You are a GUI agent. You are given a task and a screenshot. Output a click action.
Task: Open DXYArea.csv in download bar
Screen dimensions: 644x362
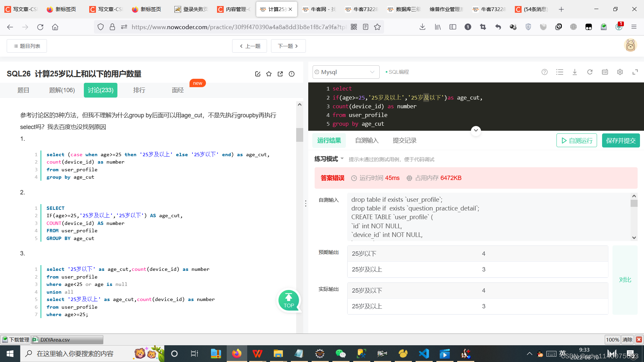point(67,340)
